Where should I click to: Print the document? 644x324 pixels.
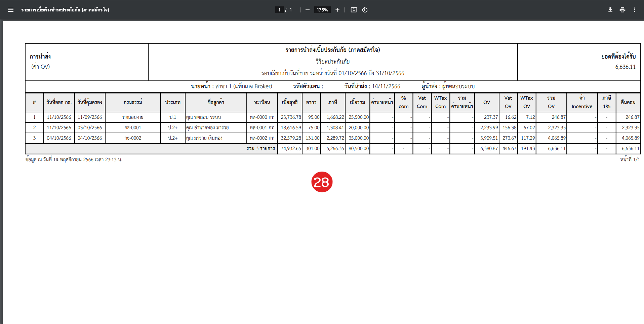622,10
